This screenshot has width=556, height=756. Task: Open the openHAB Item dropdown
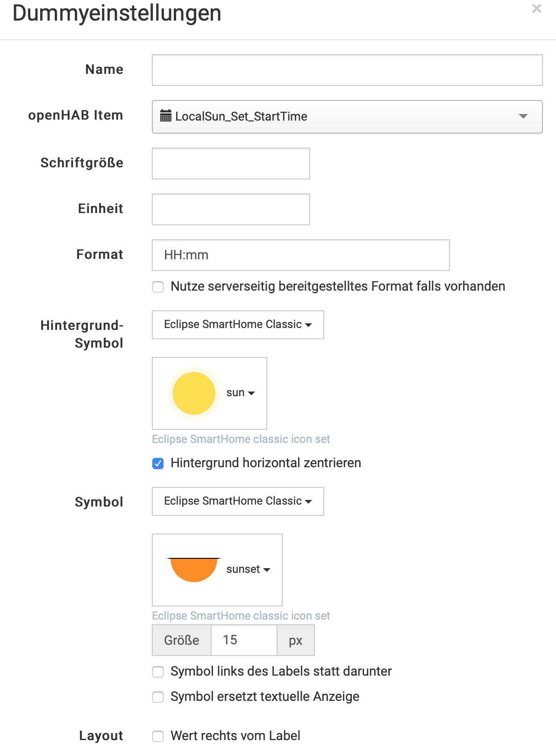coord(347,117)
